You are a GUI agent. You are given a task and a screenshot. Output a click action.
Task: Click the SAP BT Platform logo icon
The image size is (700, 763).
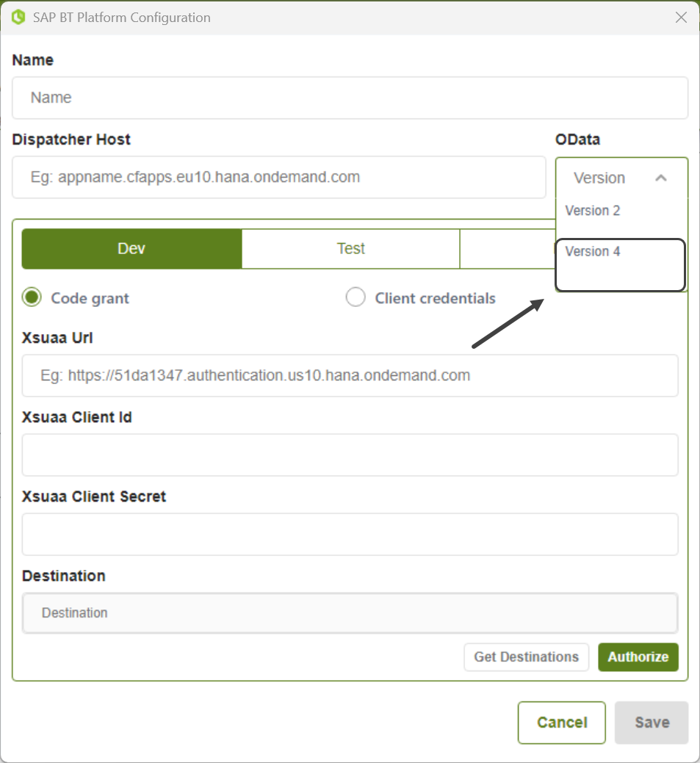(19, 18)
